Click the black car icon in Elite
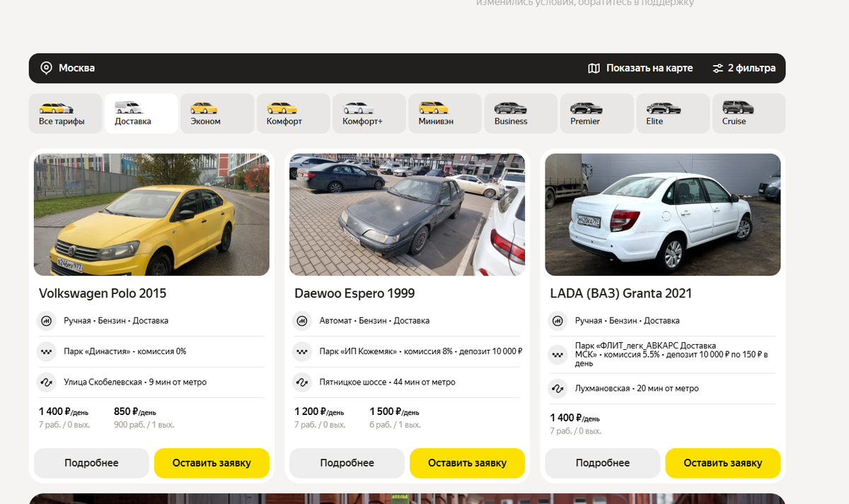849x504 pixels. tap(663, 108)
